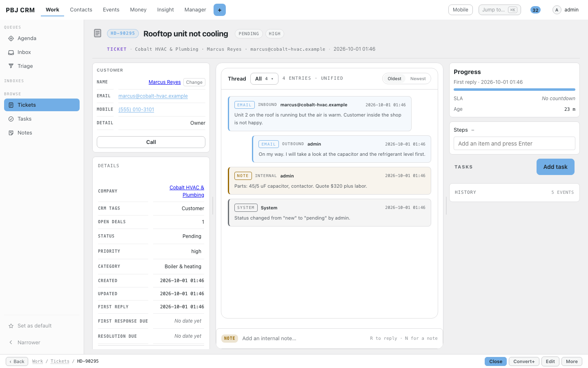588x368 pixels.
Task: Click the Call customer button
Action: click(x=151, y=142)
